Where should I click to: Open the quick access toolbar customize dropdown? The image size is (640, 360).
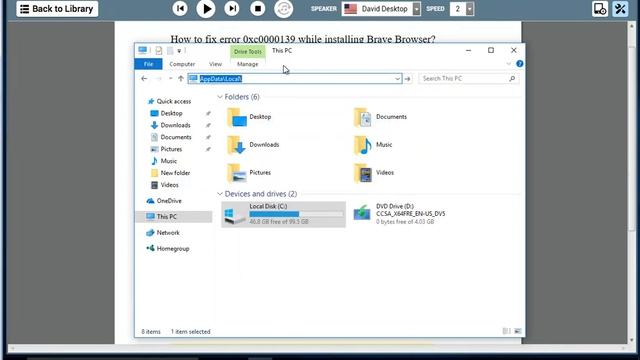(179, 51)
